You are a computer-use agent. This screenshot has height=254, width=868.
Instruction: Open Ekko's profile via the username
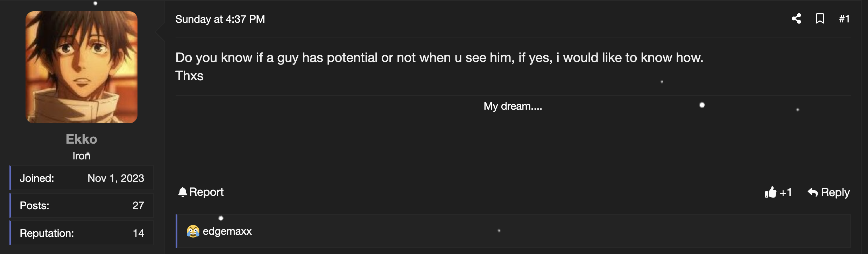(82, 139)
